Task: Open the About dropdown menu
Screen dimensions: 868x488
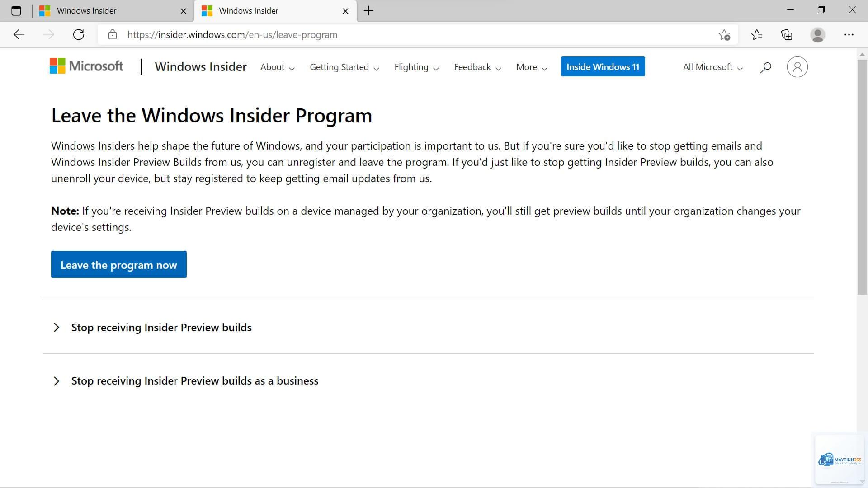Action: click(x=277, y=67)
